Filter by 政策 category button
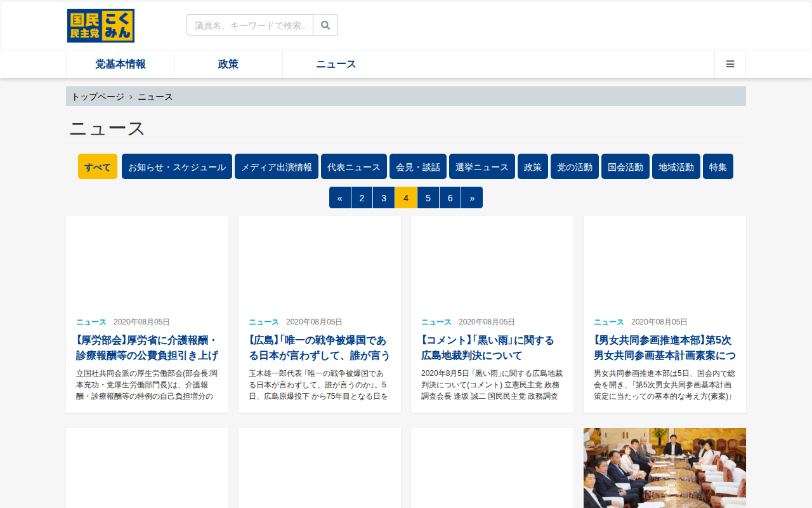Screen dimensions: 812x508 [x=533, y=166]
